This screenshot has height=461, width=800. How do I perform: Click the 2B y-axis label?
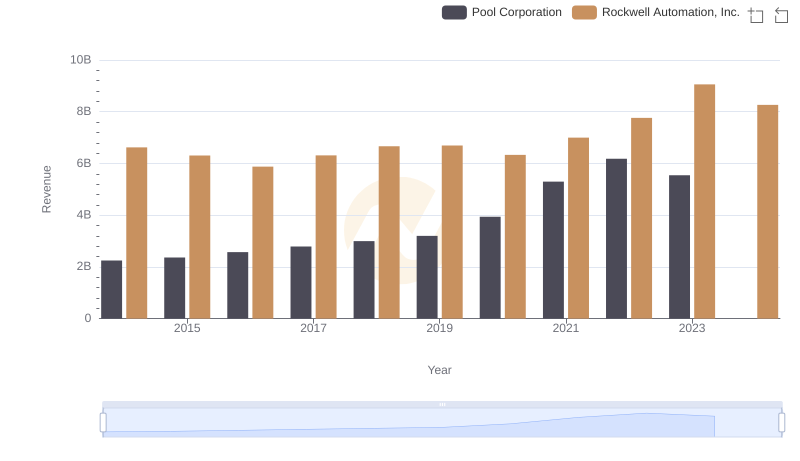click(x=84, y=266)
